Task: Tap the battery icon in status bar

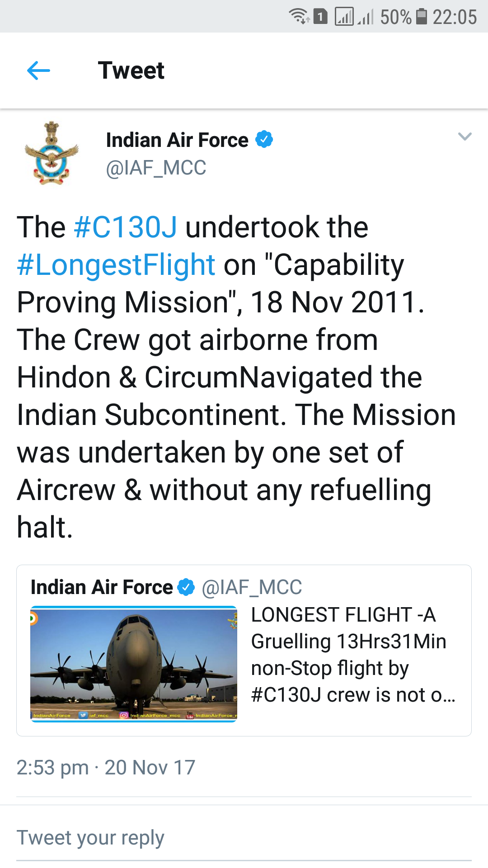Action: point(421,16)
